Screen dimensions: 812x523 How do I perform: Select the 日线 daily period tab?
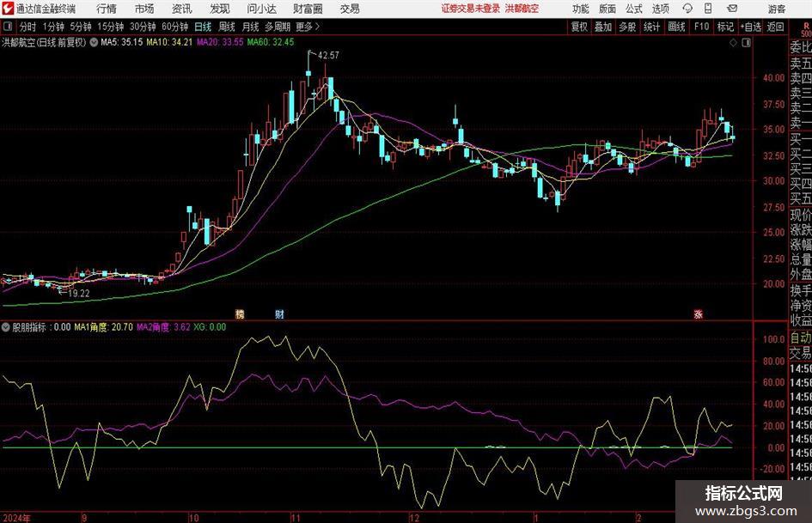(203, 27)
